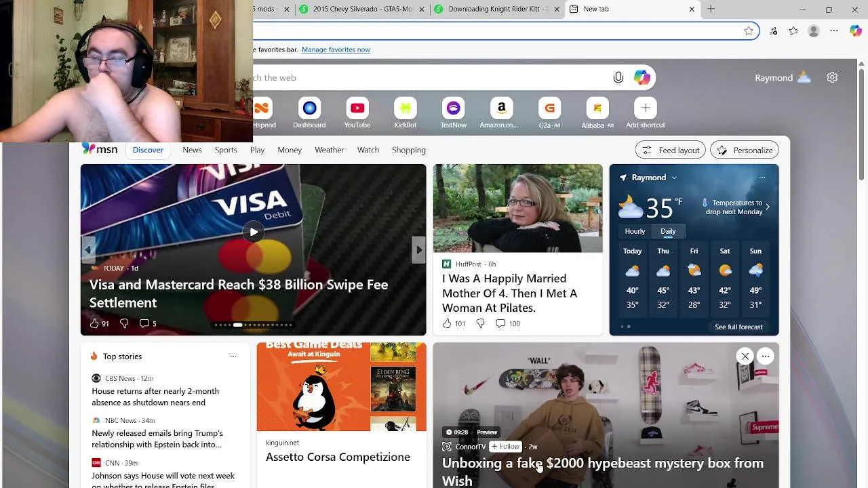Click the Personalize button
Image resolution: width=868 pixels, height=488 pixels.
pyautogui.click(x=745, y=150)
